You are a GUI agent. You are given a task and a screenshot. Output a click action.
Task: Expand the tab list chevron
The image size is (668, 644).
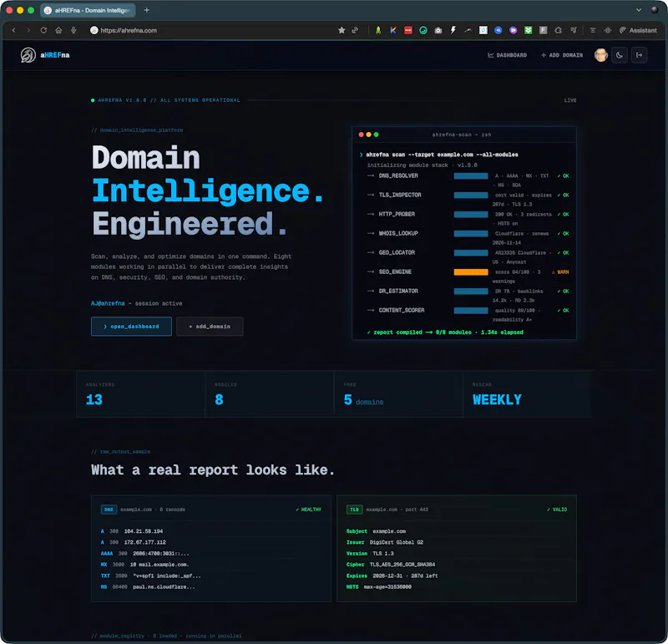point(639,10)
